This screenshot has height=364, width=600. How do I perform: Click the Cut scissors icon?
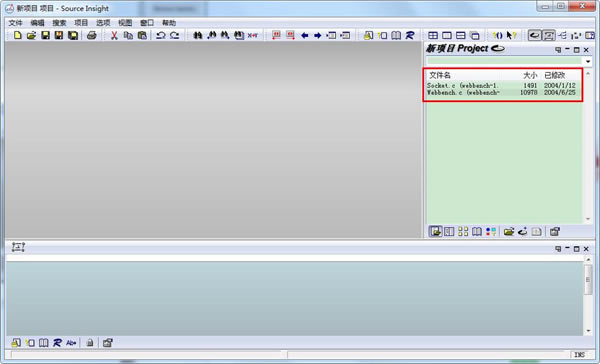tap(114, 36)
